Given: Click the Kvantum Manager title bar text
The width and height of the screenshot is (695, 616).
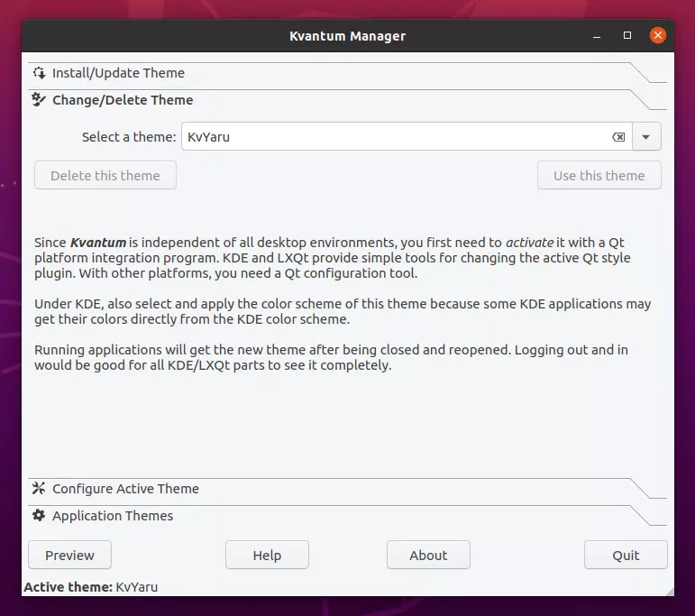Looking at the screenshot, I should coord(348,36).
